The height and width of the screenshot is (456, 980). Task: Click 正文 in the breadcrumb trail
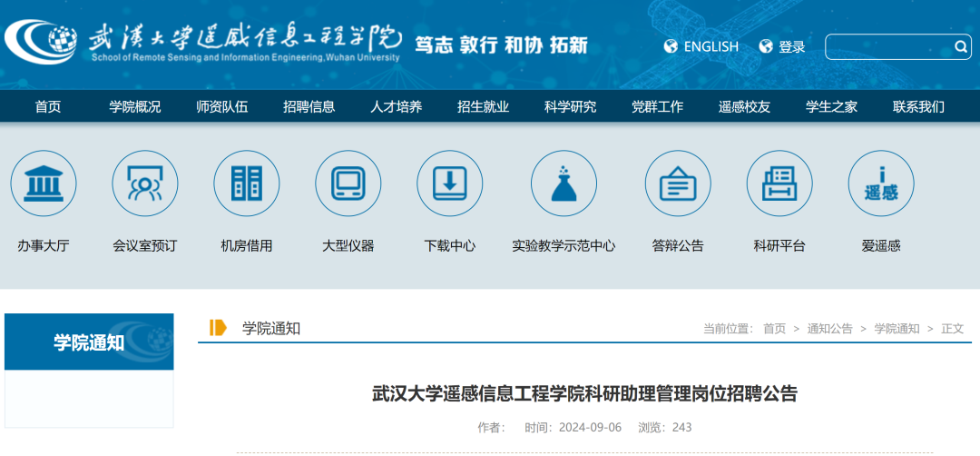pos(953,329)
